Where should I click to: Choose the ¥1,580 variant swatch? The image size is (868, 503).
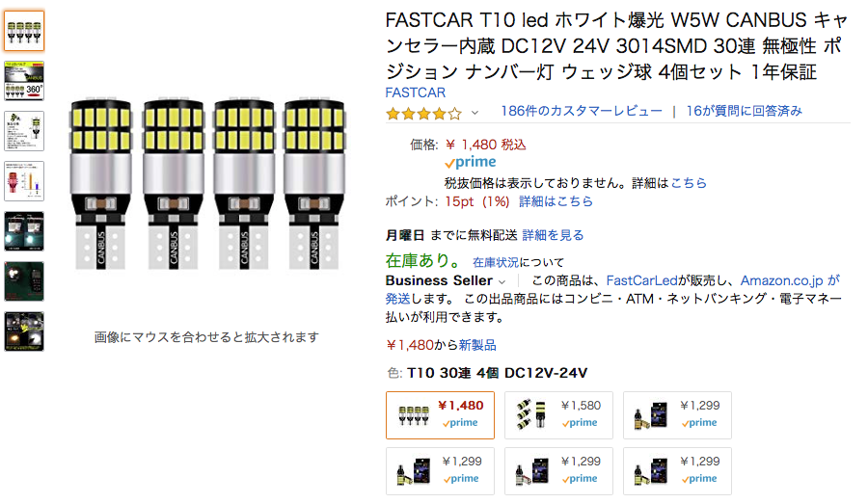click(x=558, y=415)
